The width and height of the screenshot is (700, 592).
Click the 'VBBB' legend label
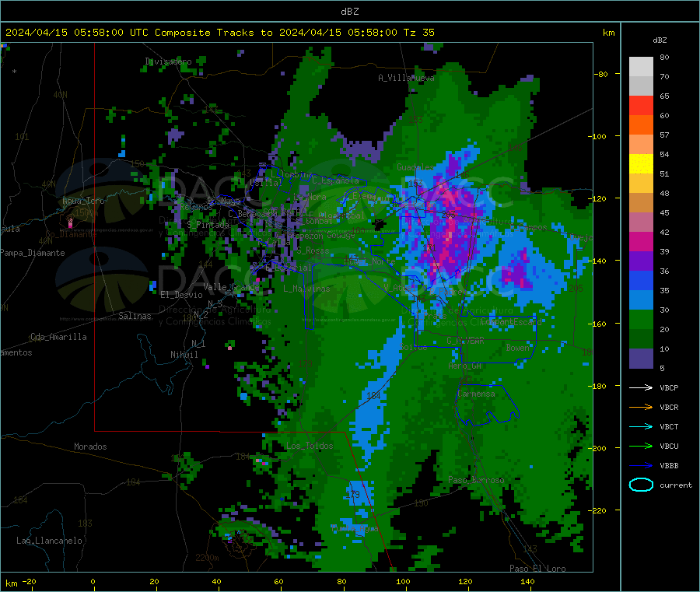pos(669,466)
